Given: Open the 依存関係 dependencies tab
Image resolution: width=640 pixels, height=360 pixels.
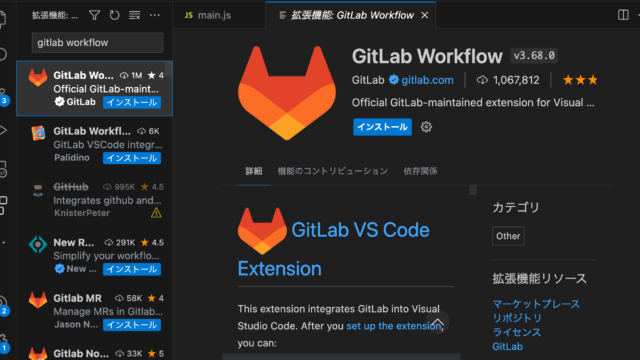Looking at the screenshot, I should [420, 171].
